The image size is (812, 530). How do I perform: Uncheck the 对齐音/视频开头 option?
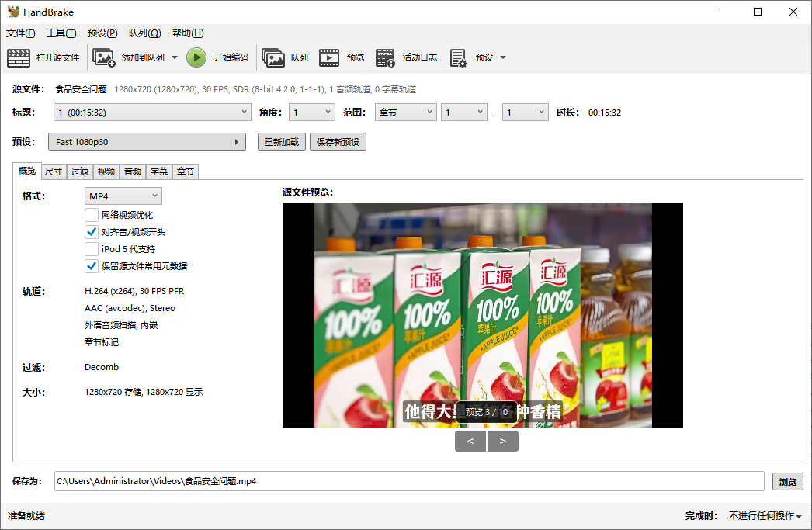(92, 232)
